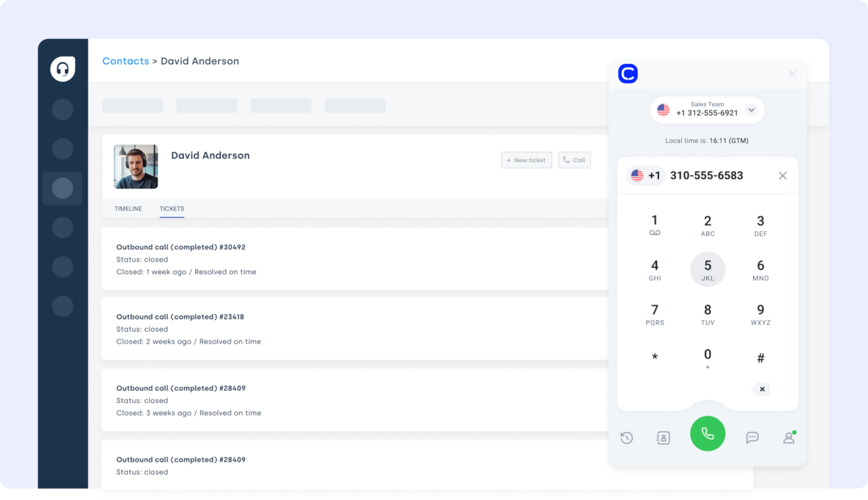Open the SMS messages panel
Screen dimensions: 868x500
pos(752,437)
